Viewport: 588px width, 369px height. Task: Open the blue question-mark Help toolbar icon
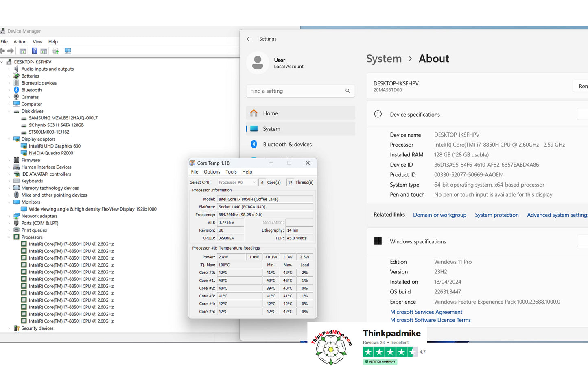point(35,51)
